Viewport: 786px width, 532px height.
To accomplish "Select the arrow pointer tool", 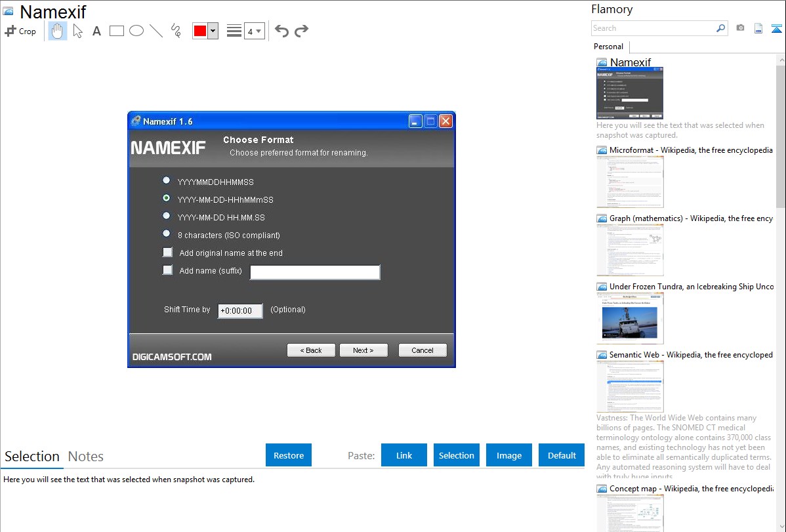I will coord(78,31).
